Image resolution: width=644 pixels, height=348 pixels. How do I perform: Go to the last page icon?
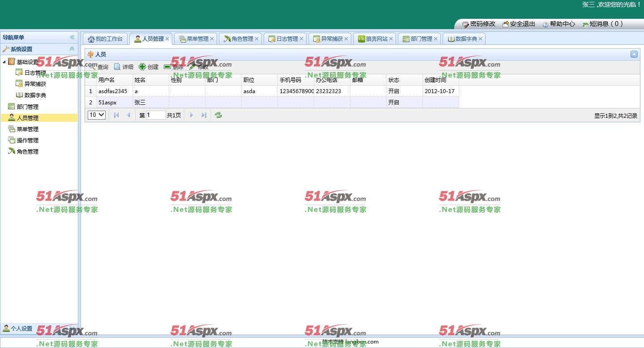click(x=204, y=115)
